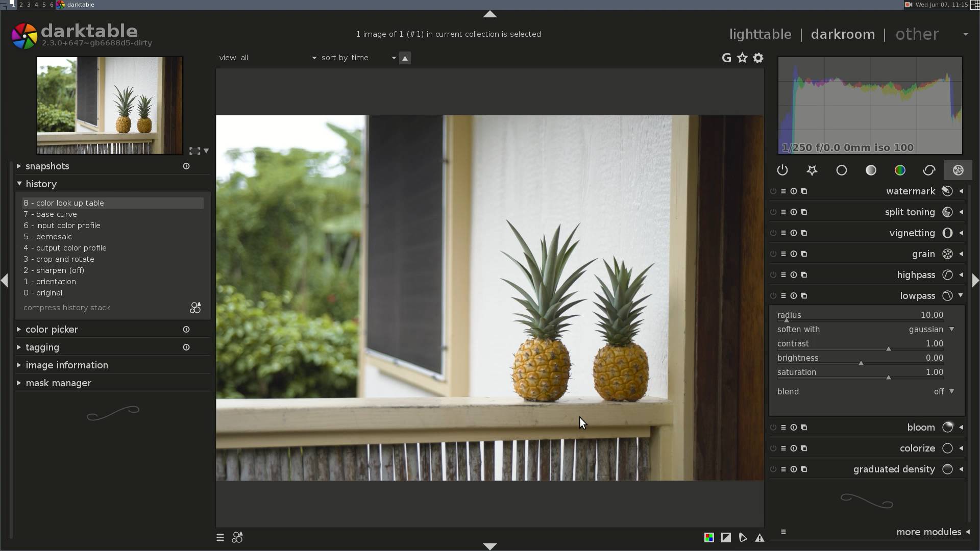980x551 pixels.
Task: Toggle the softproofing icon
Action: pos(743,538)
